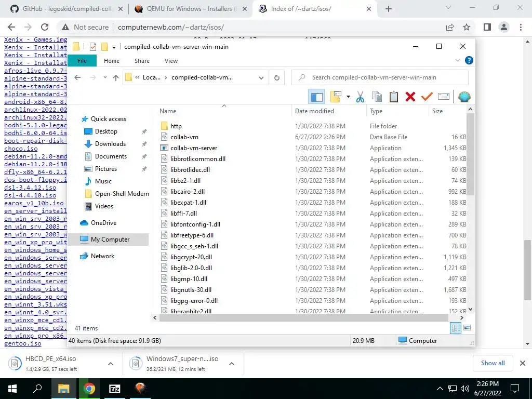532x399 pixels.
Task: Open the Windows Start menu
Action: [12, 389]
